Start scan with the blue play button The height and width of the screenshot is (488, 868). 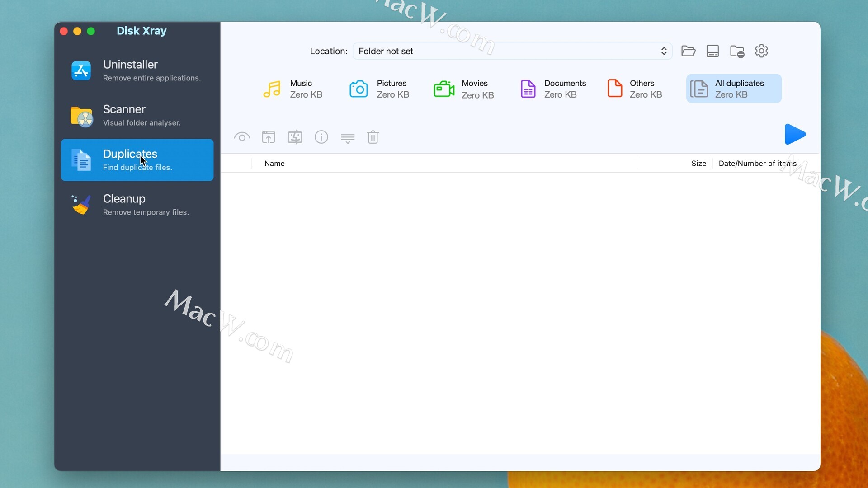(795, 134)
